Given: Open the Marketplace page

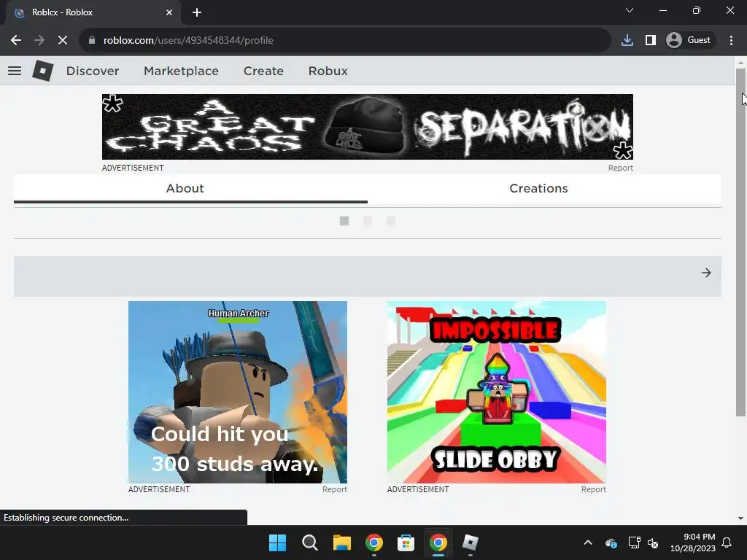Looking at the screenshot, I should 181,71.
